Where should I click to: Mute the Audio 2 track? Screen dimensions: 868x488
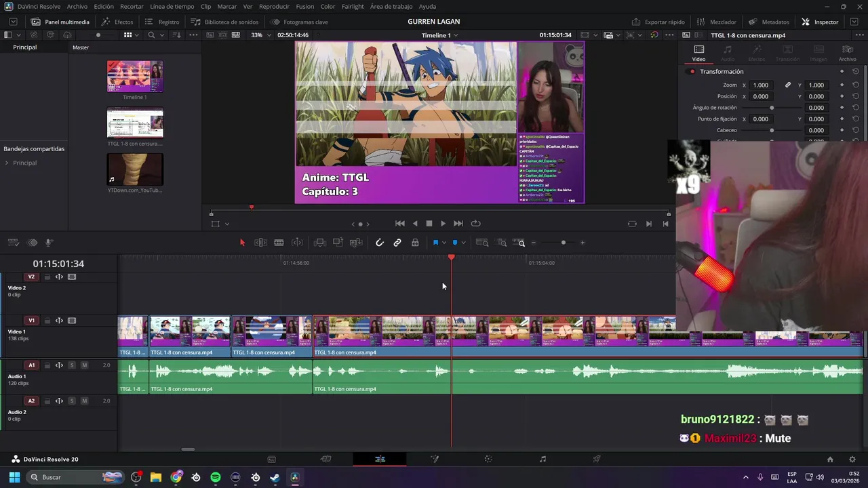pyautogui.click(x=84, y=401)
